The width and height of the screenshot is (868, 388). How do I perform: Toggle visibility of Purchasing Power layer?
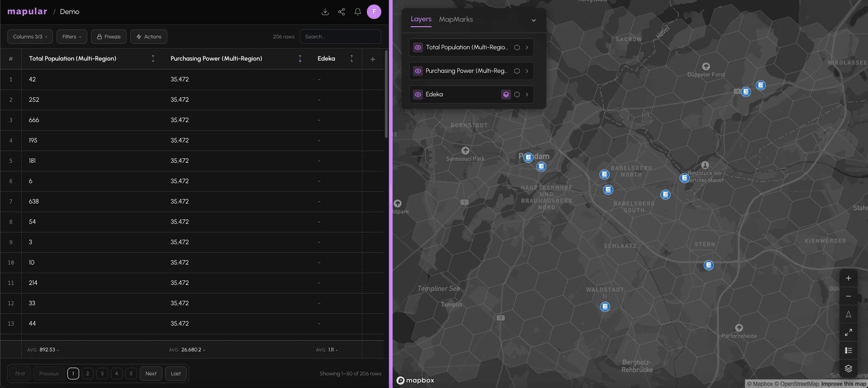(x=418, y=71)
